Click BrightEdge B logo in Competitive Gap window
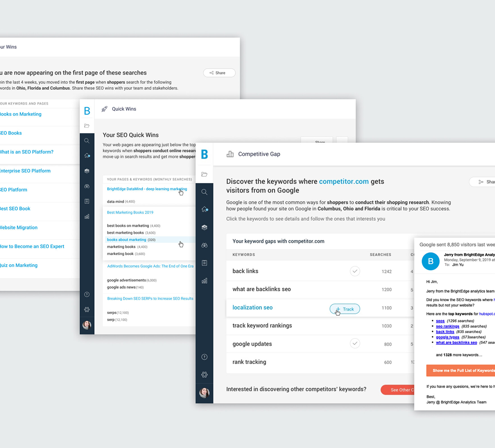This screenshot has height=448, width=495. (x=204, y=154)
